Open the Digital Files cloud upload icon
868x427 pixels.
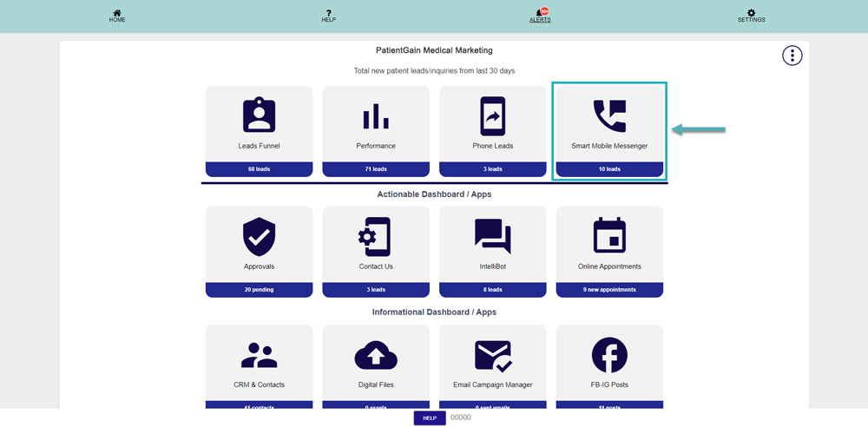tap(376, 356)
